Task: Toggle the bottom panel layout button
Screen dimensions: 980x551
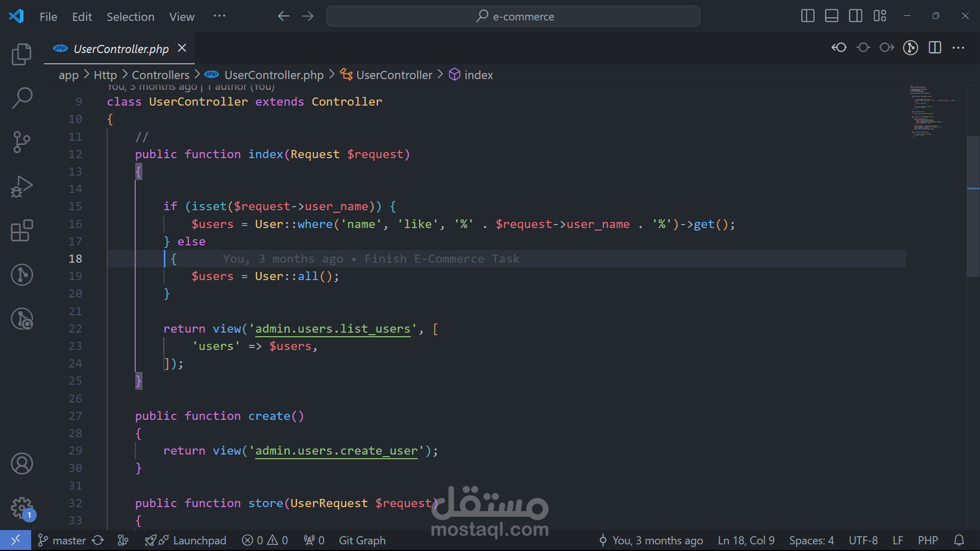Action: coord(831,16)
